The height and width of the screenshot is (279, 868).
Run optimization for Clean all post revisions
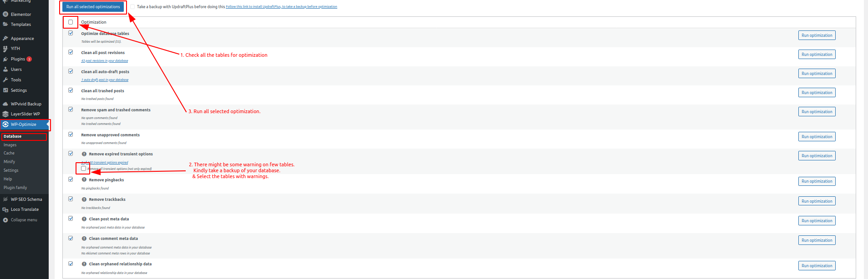(x=817, y=55)
